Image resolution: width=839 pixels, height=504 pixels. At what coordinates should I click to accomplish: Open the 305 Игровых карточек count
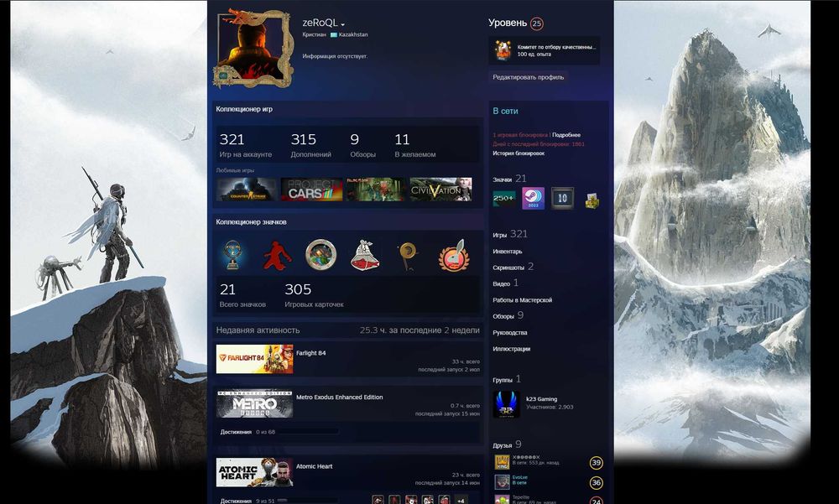coord(314,296)
